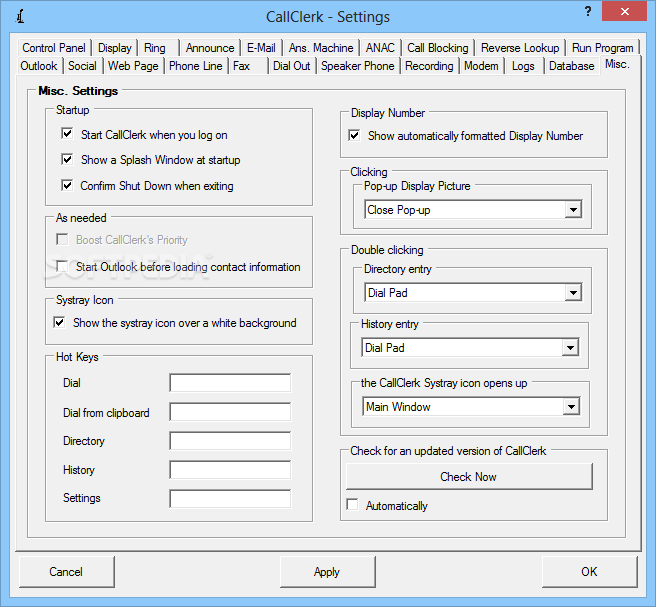Switch to the Ans. Machine tab
656x607 pixels.
tap(321, 48)
